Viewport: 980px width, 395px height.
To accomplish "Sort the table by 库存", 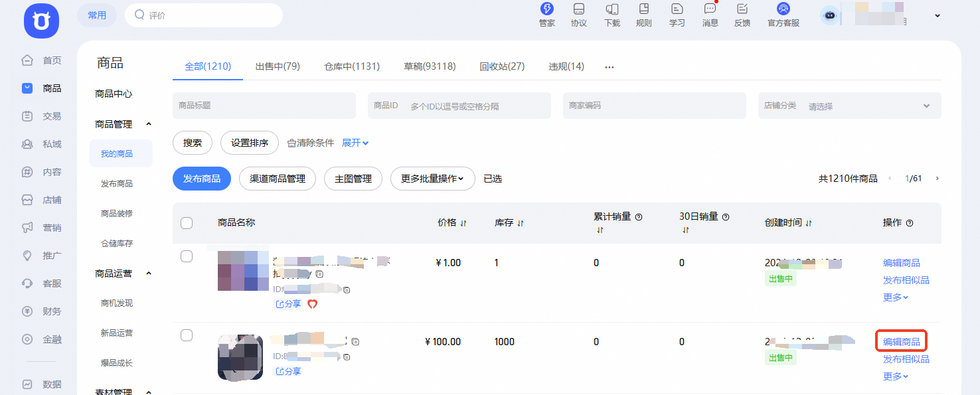I will [x=521, y=223].
